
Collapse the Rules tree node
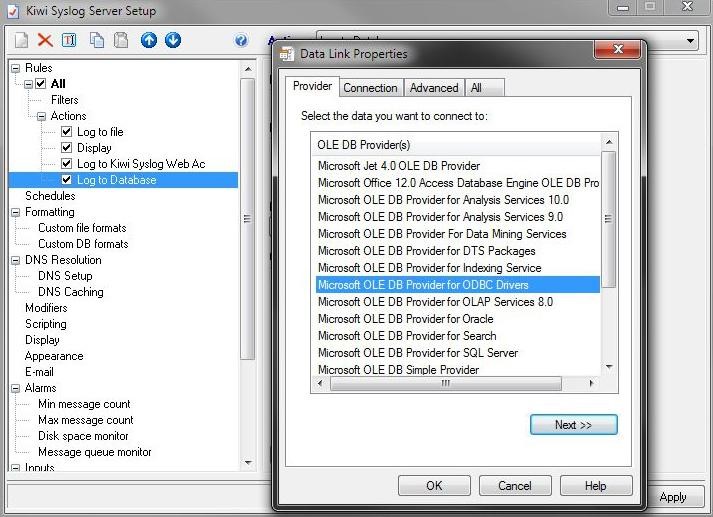[x=15, y=68]
